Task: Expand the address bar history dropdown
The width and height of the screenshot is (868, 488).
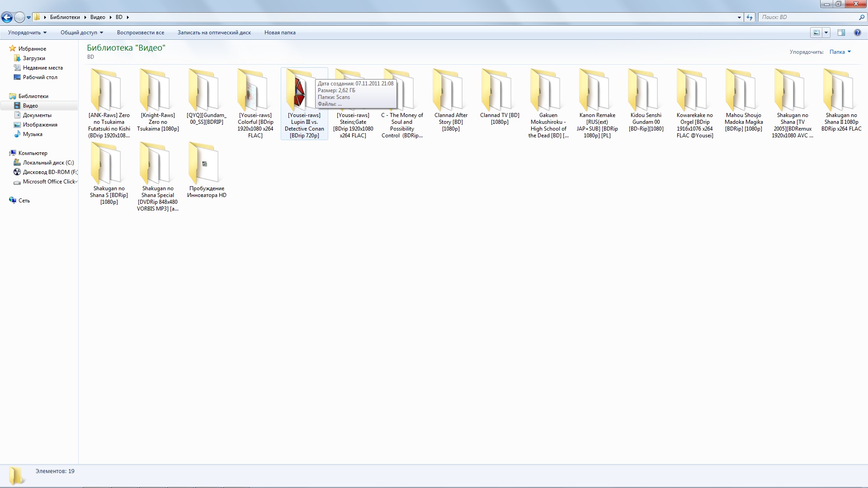Action: tap(739, 17)
